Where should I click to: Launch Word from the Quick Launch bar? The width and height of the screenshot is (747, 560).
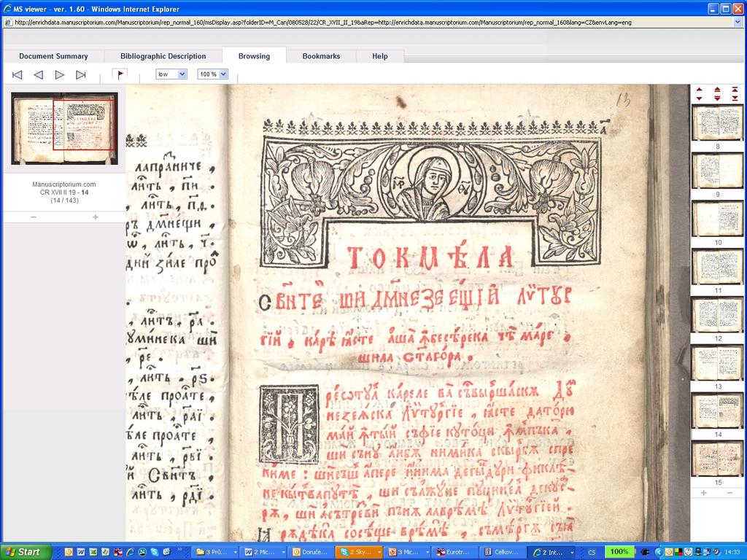81,553
